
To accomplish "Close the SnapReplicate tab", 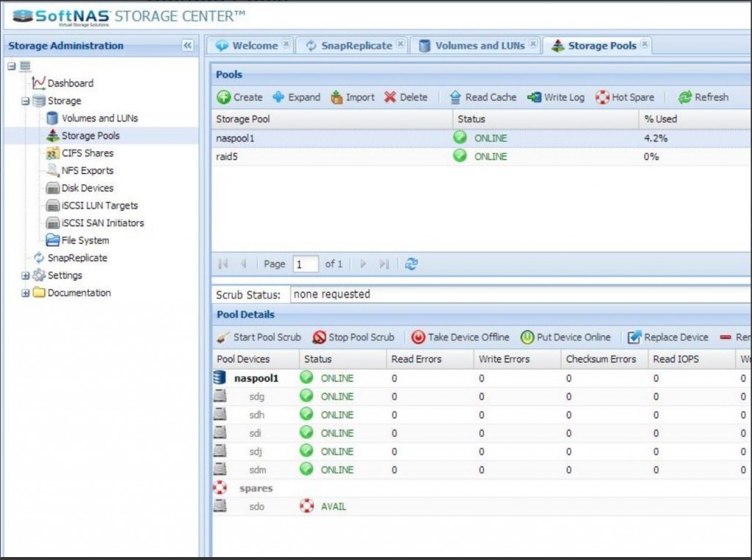I will tap(400, 44).
